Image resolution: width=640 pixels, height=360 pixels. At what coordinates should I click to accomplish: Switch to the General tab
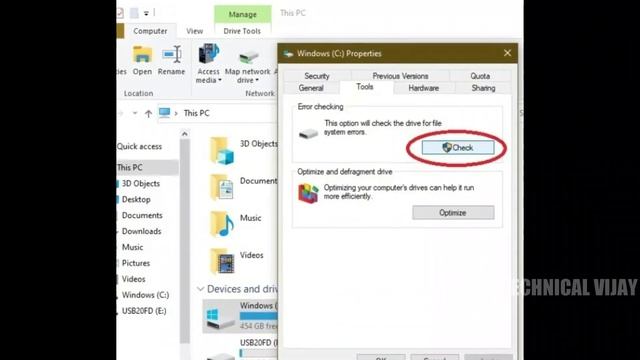point(311,88)
